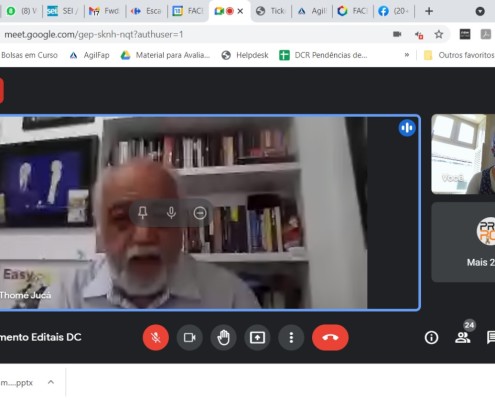Click the present screen icon
Image resolution: width=495 pixels, height=400 pixels.
tap(257, 337)
